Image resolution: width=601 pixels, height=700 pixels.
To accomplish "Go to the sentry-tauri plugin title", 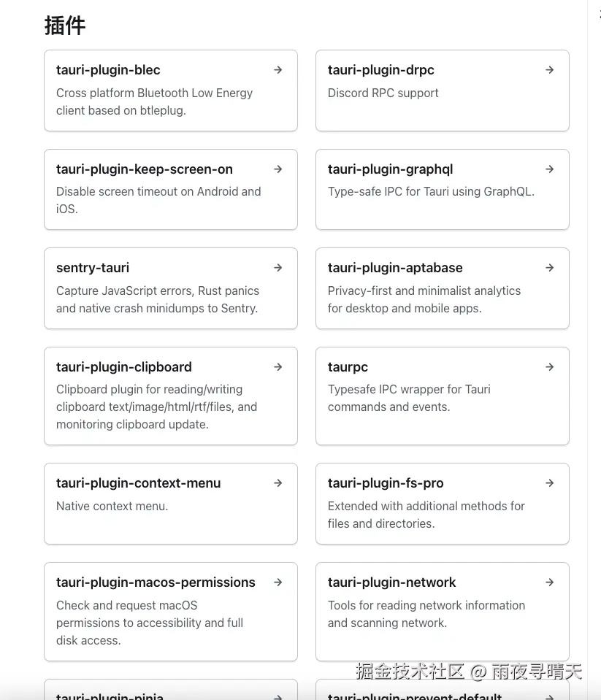I will (93, 268).
